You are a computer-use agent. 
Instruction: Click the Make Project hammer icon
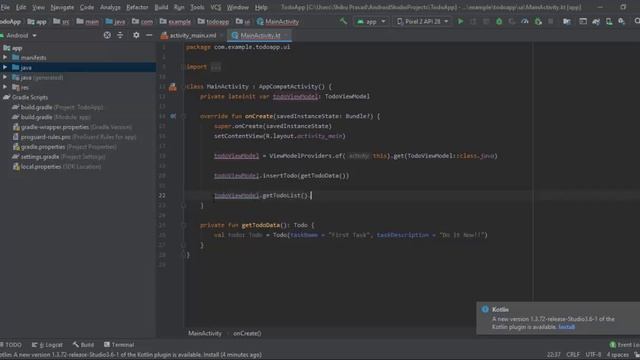click(343, 21)
